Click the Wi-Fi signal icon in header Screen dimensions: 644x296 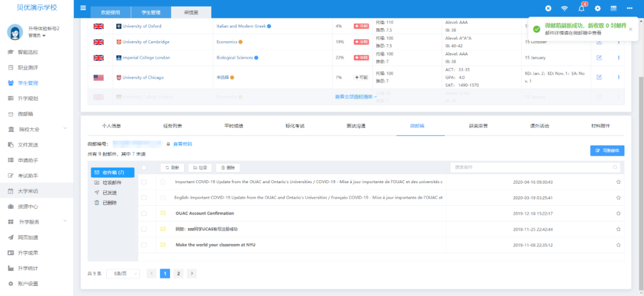[565, 8]
